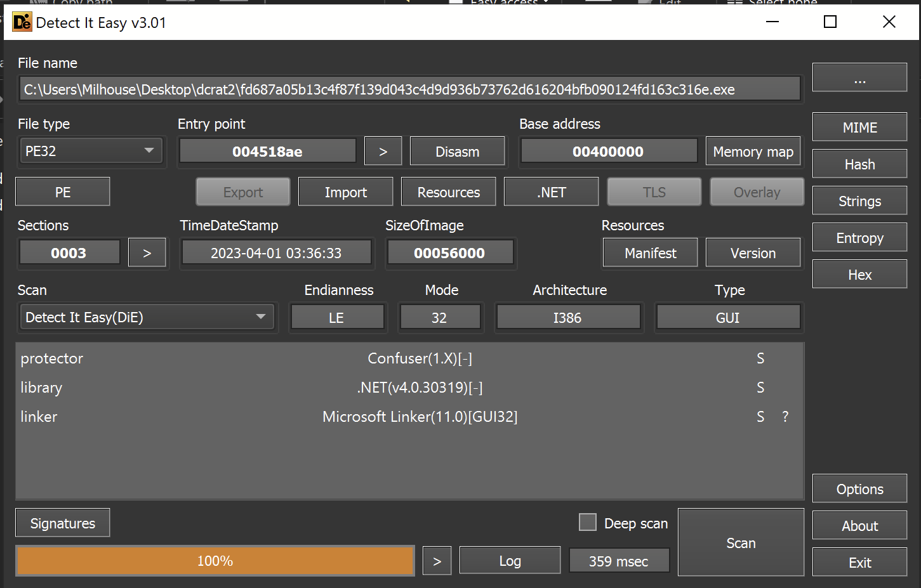Image resolution: width=921 pixels, height=588 pixels.
Task: Maximize the Detect It Easy window
Action: point(830,22)
